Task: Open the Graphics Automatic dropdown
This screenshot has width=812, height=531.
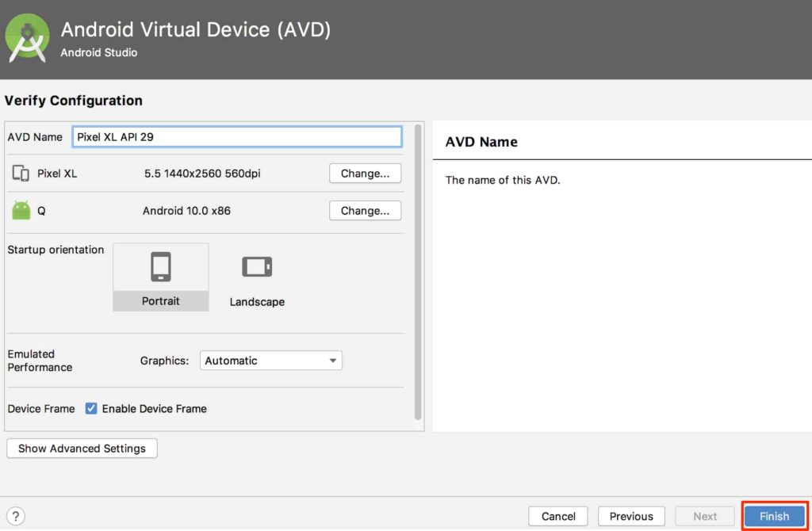Action: [271, 361]
